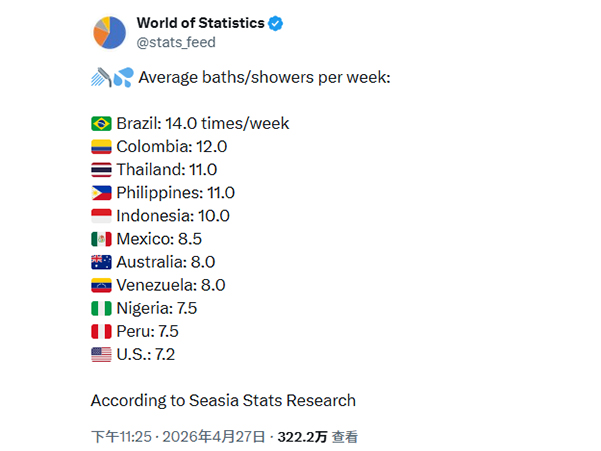Click the World of Statistics display name
The image size is (601, 451).
[198, 23]
